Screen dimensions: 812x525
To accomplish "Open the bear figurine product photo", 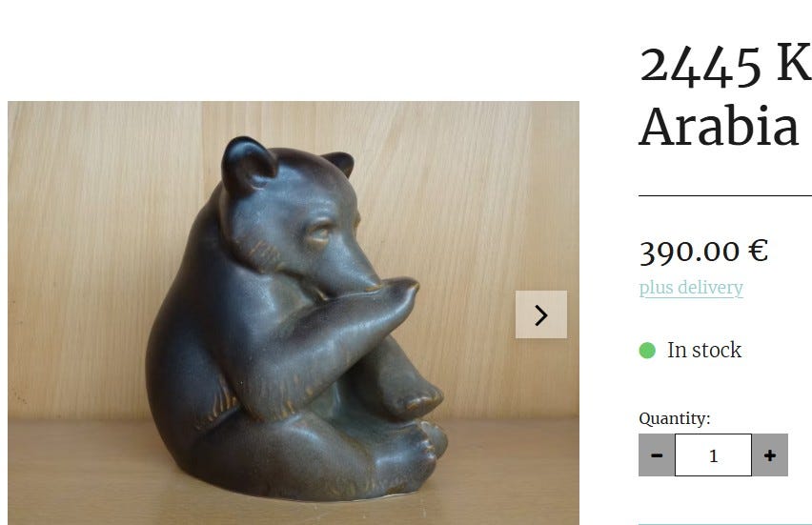I will pyautogui.click(x=294, y=313).
